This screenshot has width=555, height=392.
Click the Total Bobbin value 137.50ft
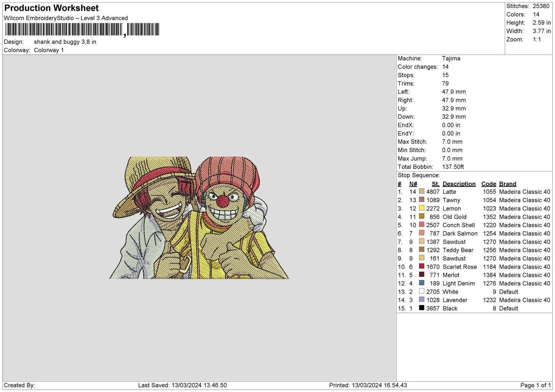[453, 167]
